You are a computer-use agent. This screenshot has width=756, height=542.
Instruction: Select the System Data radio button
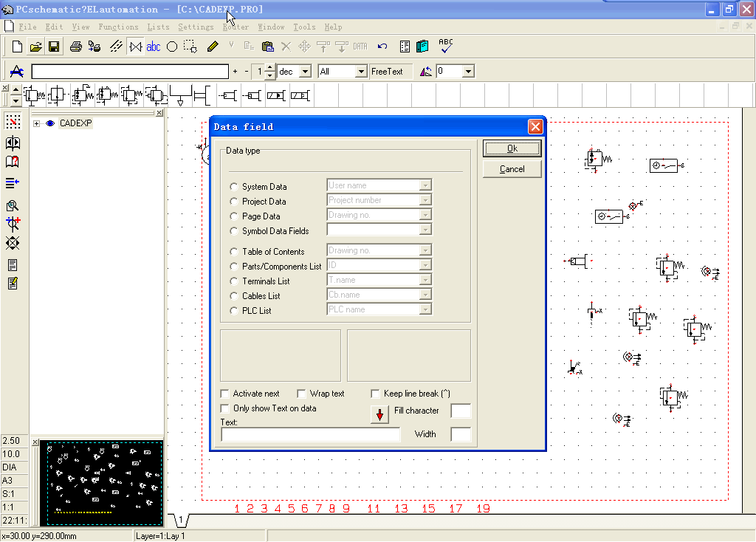(x=234, y=187)
